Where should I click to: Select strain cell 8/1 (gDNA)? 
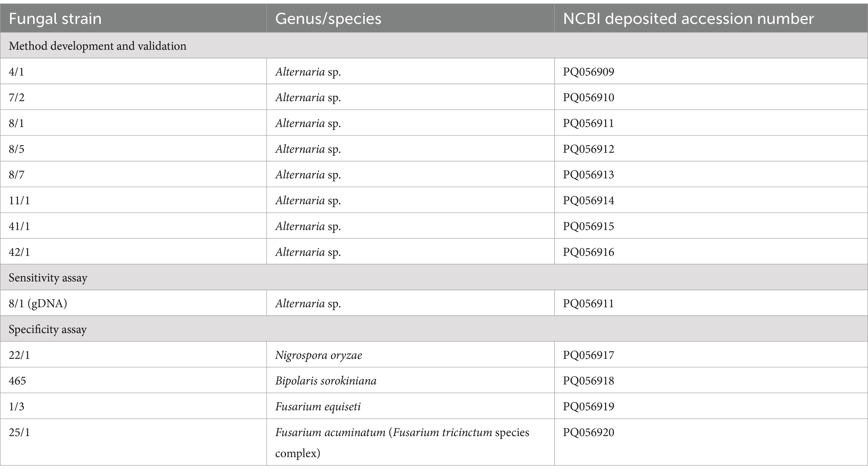(133, 303)
